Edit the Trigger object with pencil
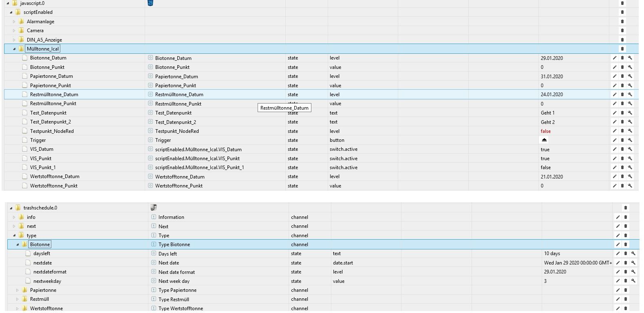 (615, 140)
